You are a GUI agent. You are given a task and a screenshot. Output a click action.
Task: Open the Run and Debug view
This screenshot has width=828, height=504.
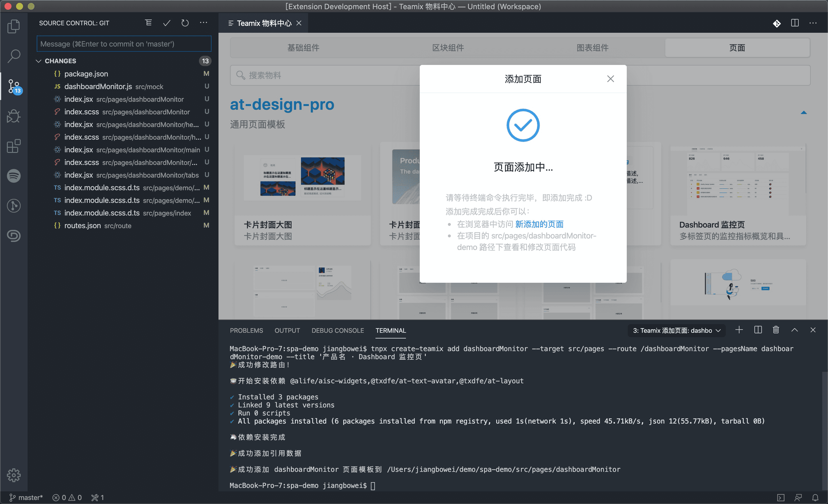[x=14, y=116]
